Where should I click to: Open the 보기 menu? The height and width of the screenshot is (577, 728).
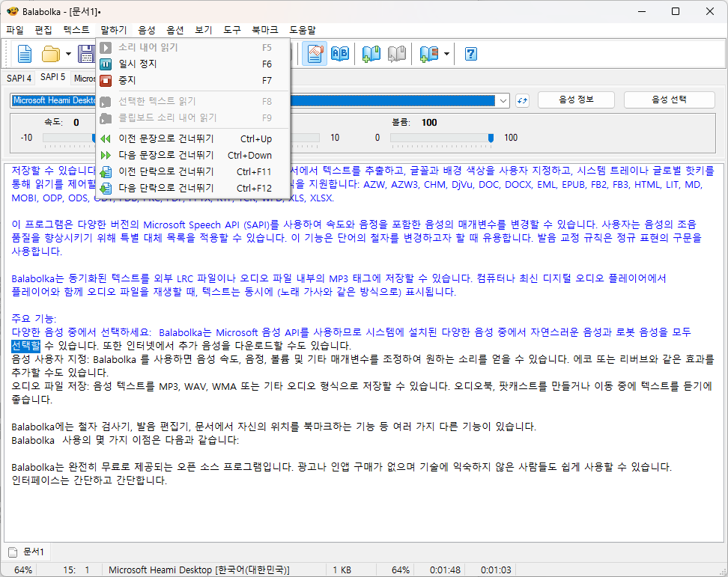[204, 30]
